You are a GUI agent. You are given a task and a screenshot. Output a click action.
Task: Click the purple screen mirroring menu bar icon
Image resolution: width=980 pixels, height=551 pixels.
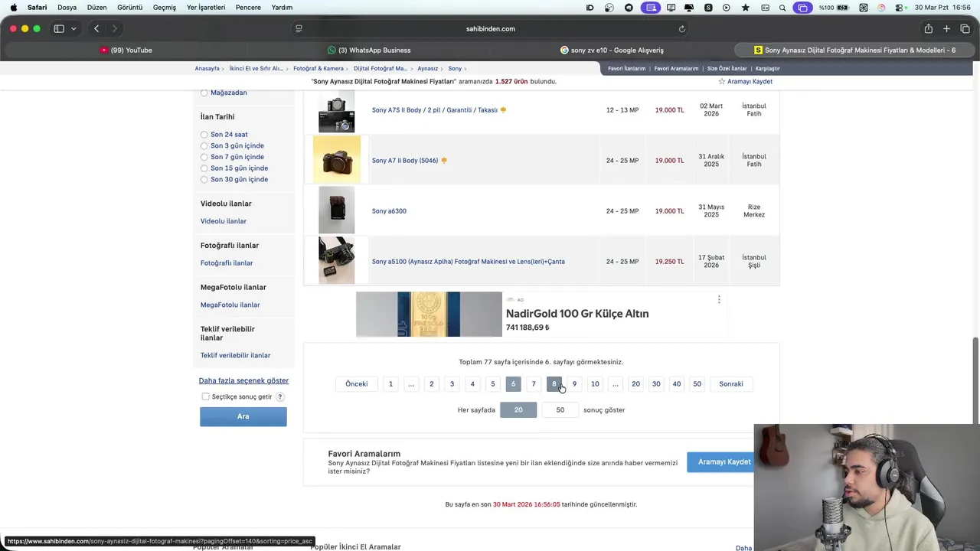[x=802, y=8]
